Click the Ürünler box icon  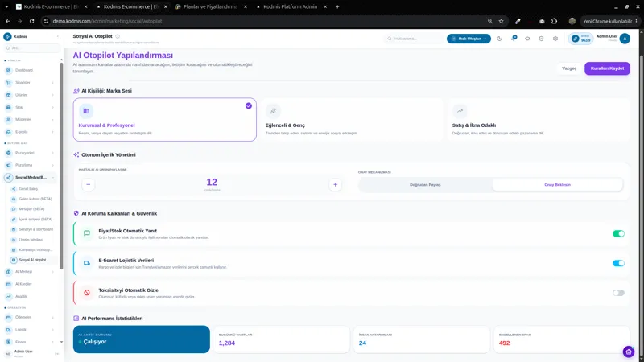pyautogui.click(x=8, y=95)
